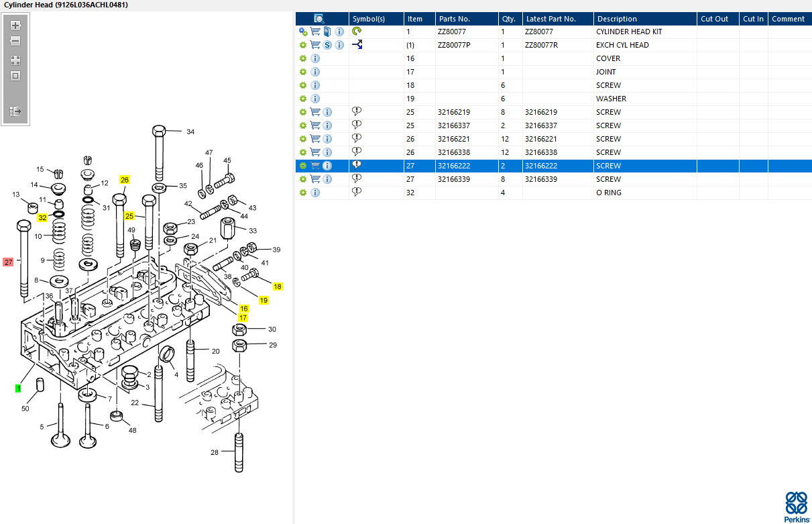
Task: Show info for the WASHER row
Action: click(315, 99)
